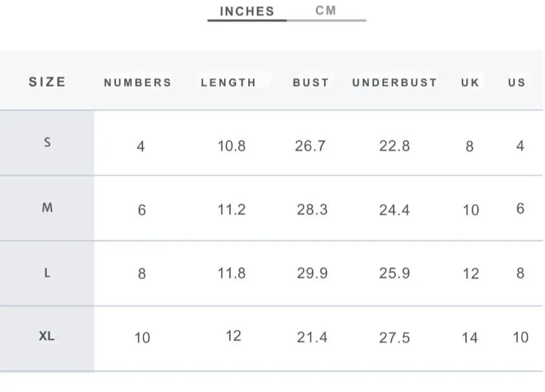Click the UK column header

point(471,83)
